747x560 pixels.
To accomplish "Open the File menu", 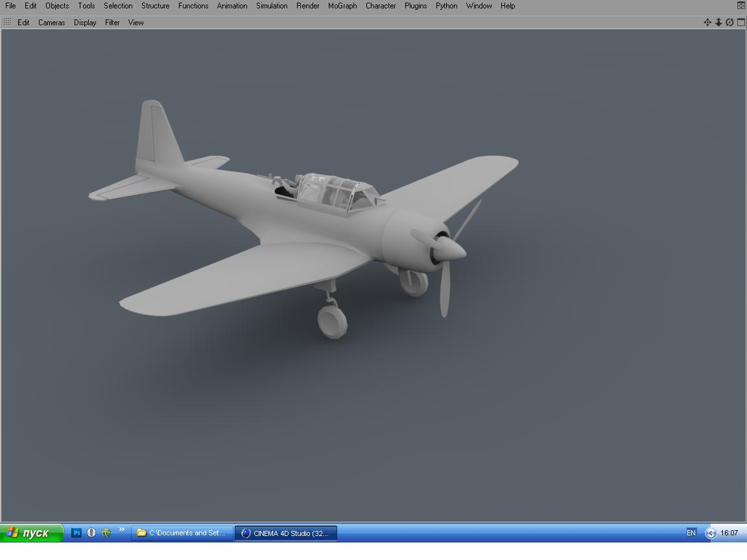I will coord(10,6).
